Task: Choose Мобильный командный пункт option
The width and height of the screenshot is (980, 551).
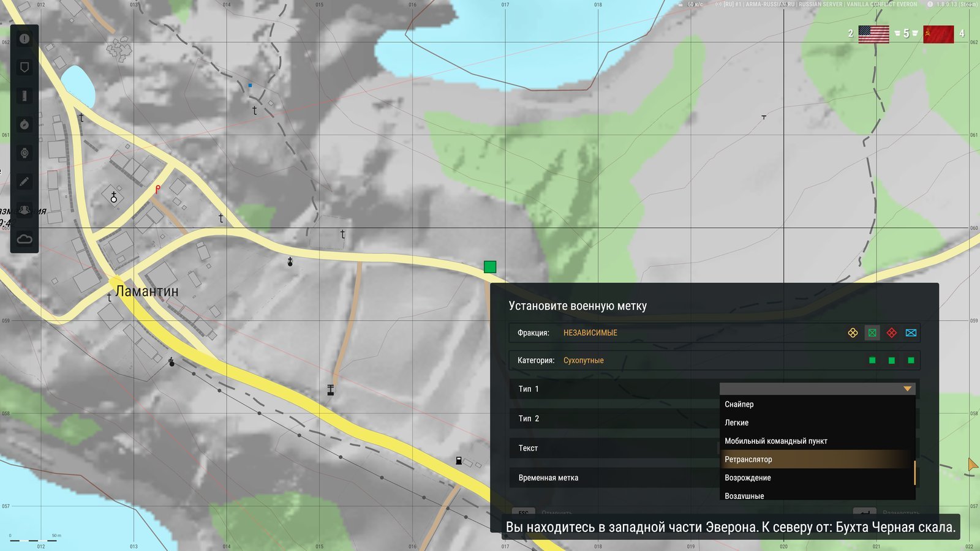Action: pos(817,441)
